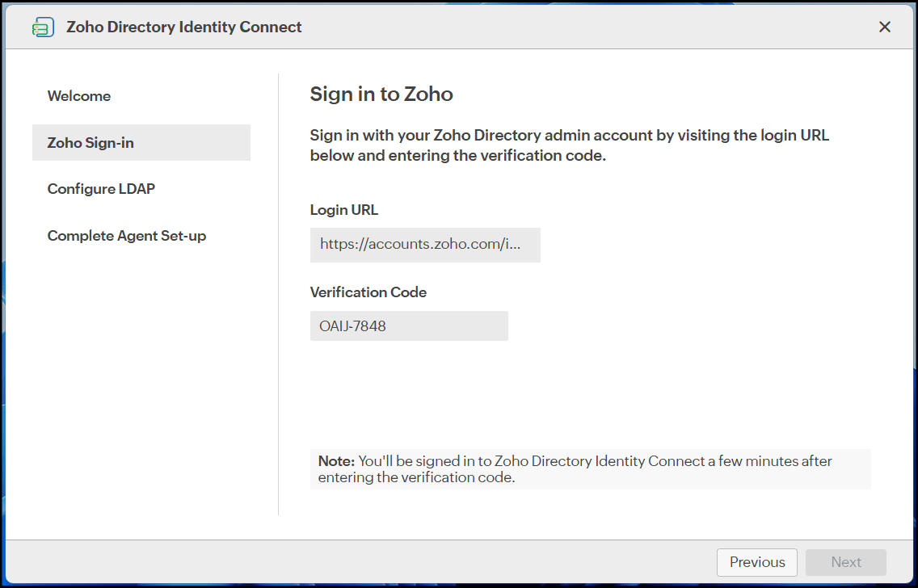Click the Zoho Directory Identity Connect app icon
The height and width of the screenshot is (588, 918).
(x=43, y=27)
